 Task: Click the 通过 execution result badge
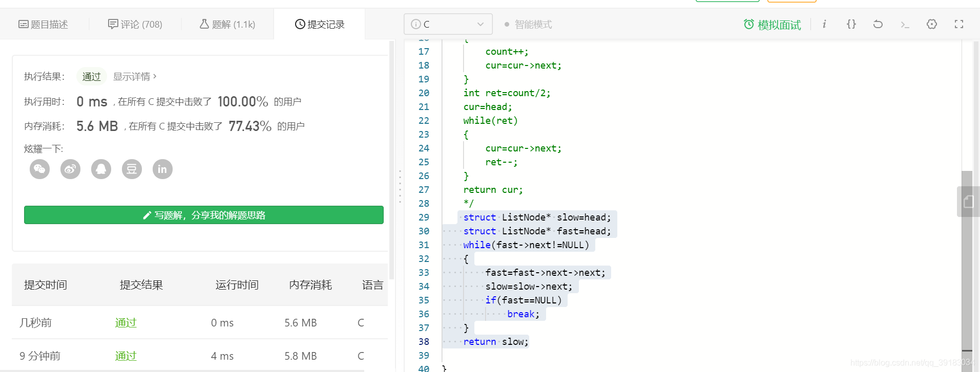[92, 76]
